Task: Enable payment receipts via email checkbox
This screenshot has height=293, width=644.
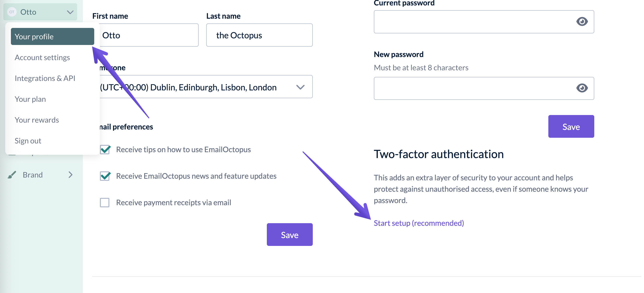Action: [x=105, y=203]
